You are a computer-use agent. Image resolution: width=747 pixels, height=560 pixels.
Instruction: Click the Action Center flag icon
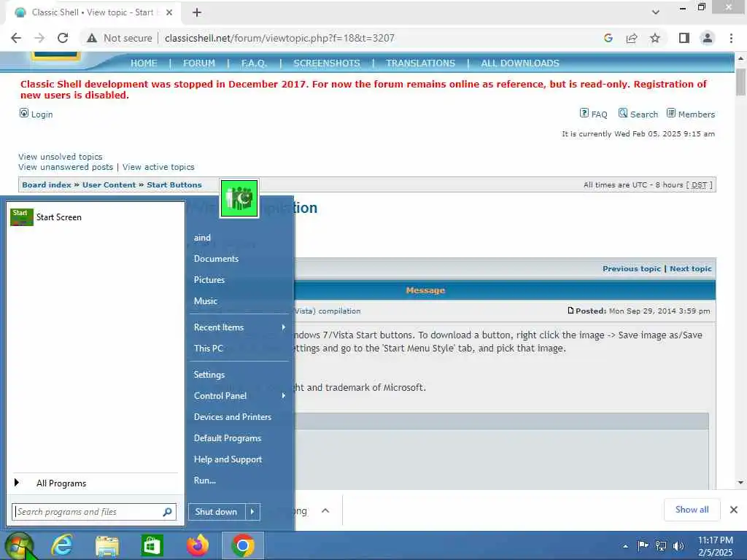coord(643,545)
